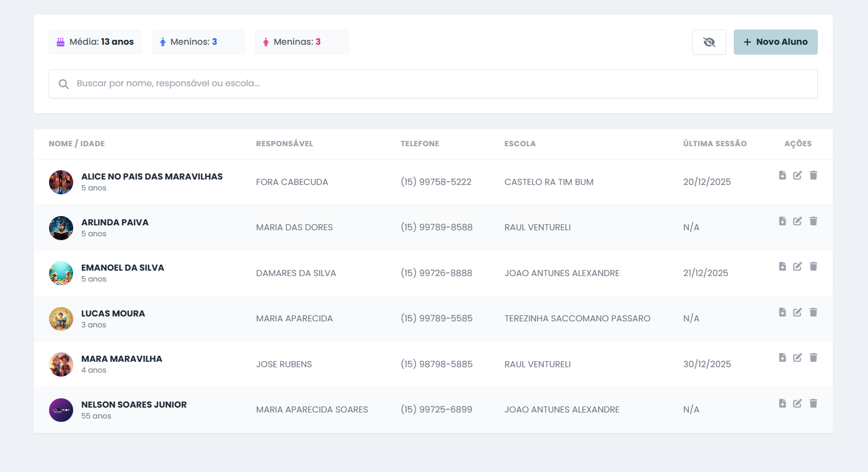Screen dimensions: 868x472
Task: Sort by Nome / Idade column header
Action: click(x=76, y=144)
